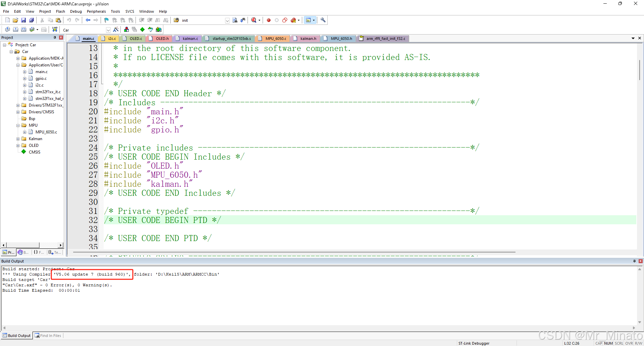
Task: Click the Save All toolbar icon
Action: (x=32, y=20)
